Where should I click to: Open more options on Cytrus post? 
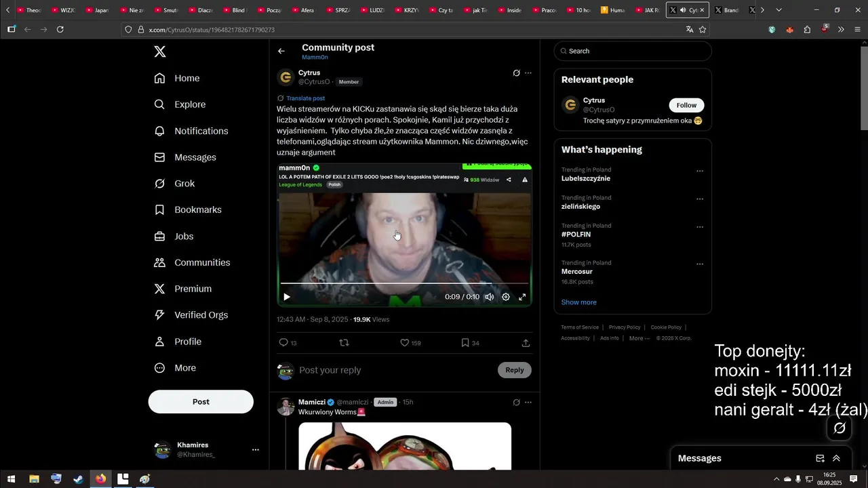coord(528,73)
